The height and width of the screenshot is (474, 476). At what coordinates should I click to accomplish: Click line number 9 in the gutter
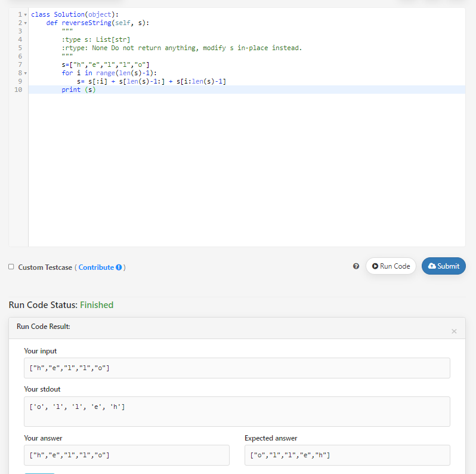20,81
